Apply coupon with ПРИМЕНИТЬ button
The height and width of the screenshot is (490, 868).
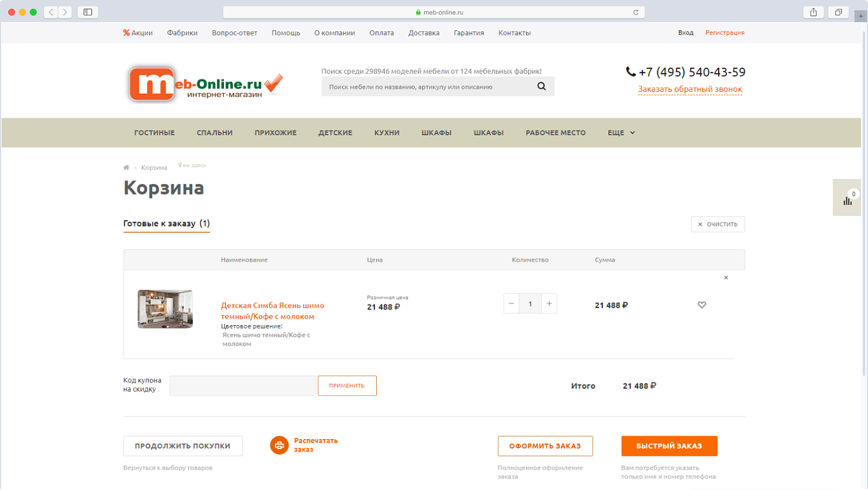347,386
